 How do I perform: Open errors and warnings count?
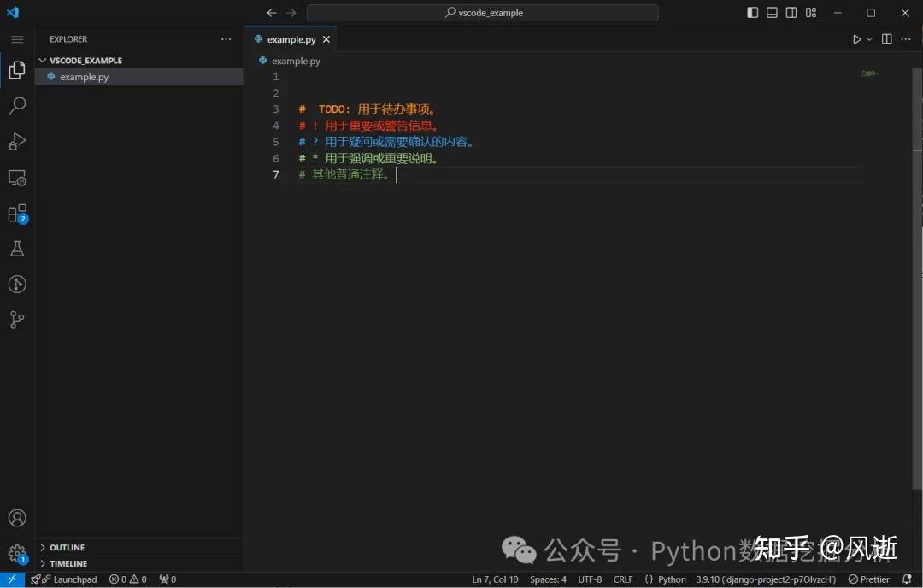tap(127, 579)
